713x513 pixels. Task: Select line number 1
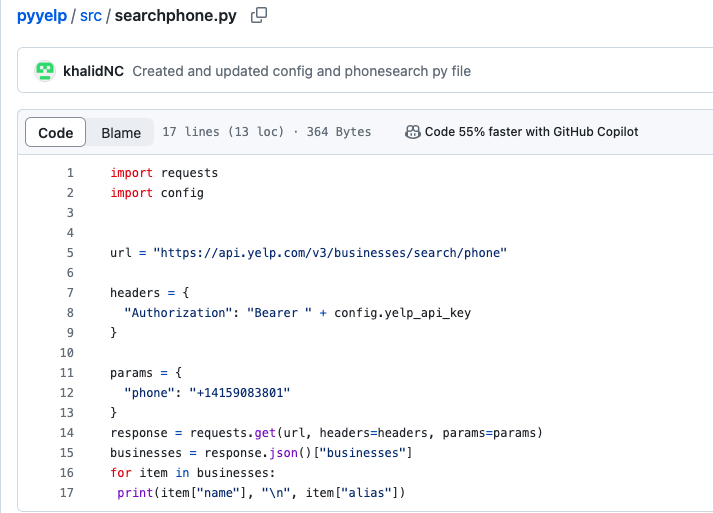click(70, 173)
